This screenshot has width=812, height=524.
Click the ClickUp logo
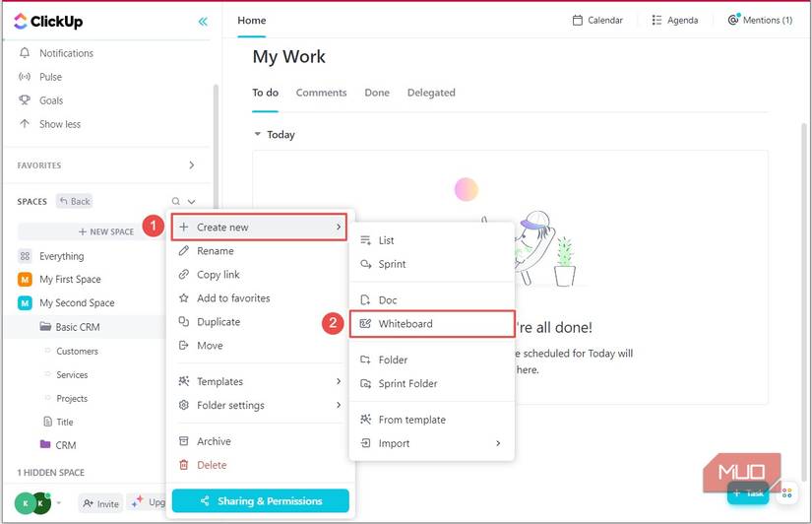(x=47, y=22)
